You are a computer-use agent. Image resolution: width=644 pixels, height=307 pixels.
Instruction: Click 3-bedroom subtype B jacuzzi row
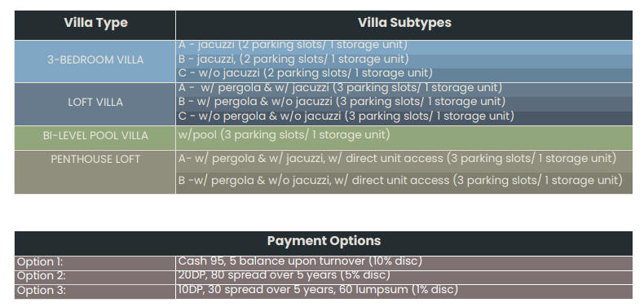[404, 61]
